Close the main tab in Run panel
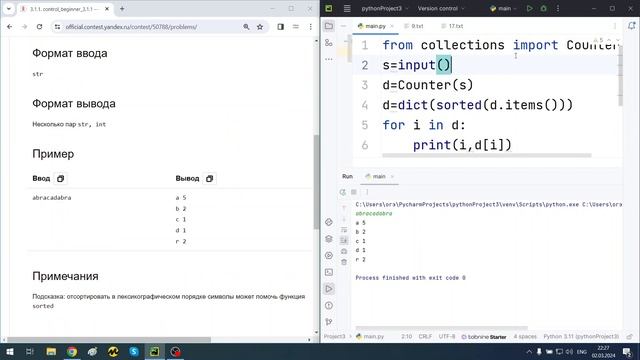The width and height of the screenshot is (640, 360). click(x=392, y=176)
